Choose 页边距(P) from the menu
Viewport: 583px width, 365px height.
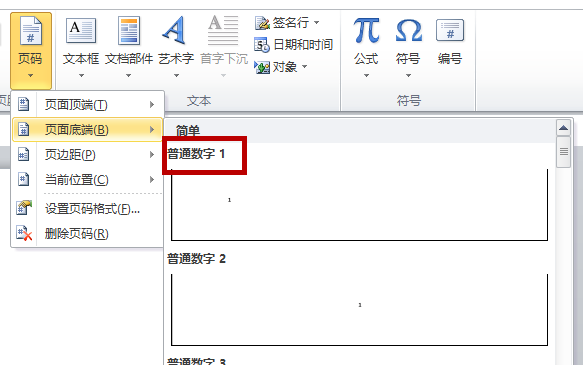point(88,155)
